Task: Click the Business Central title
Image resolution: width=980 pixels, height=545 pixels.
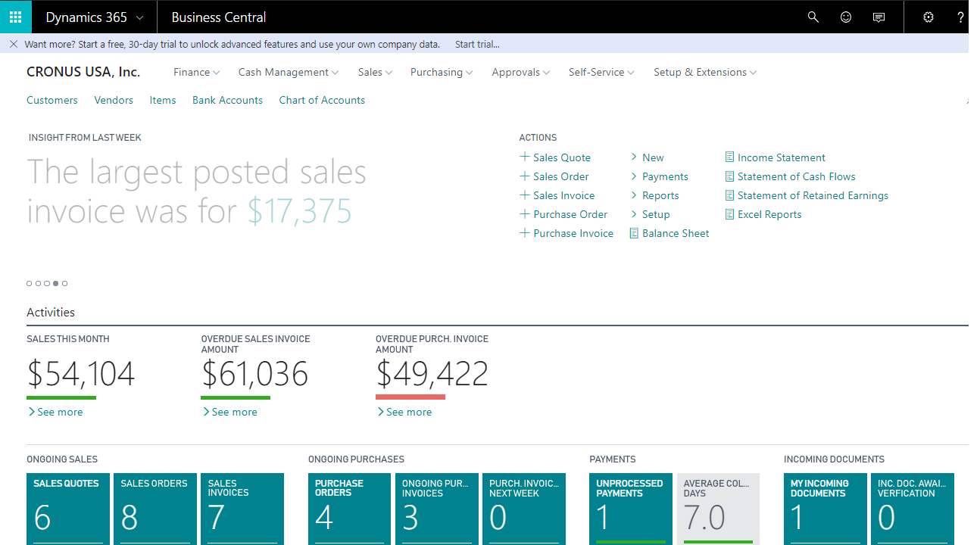Action: [219, 17]
